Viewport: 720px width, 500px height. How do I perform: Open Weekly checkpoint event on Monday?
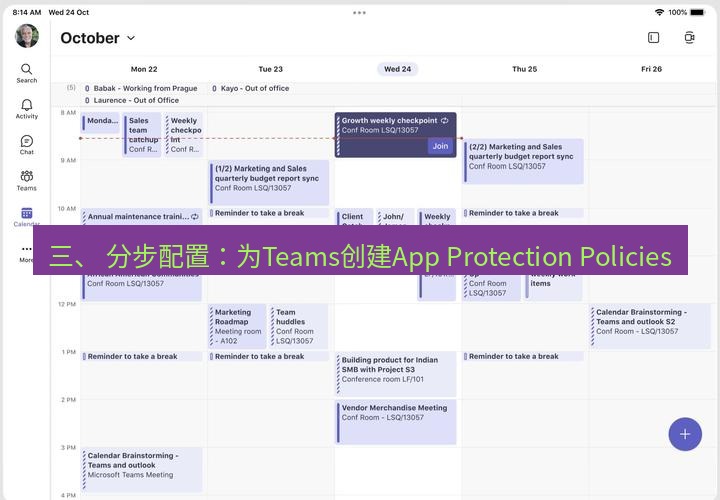[184, 135]
